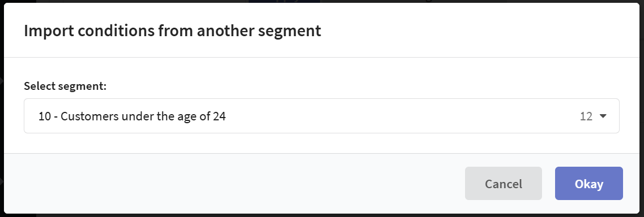Image resolution: width=644 pixels, height=217 pixels.
Task: Confirm import with the purple Okay button
Action: pos(589,184)
